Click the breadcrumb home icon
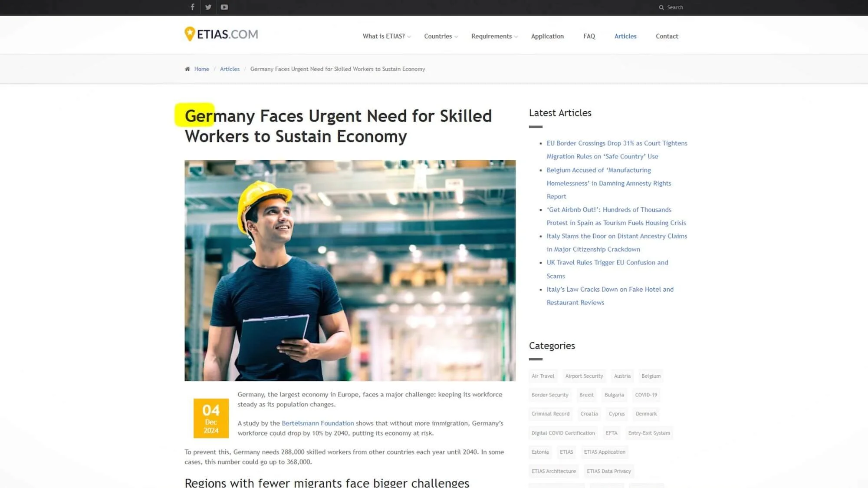This screenshot has height=488, width=868. point(187,69)
